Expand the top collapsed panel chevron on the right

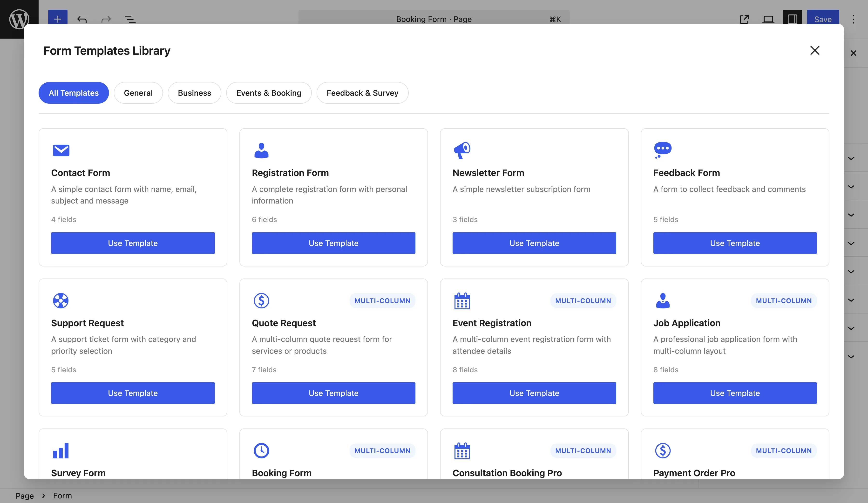click(851, 158)
